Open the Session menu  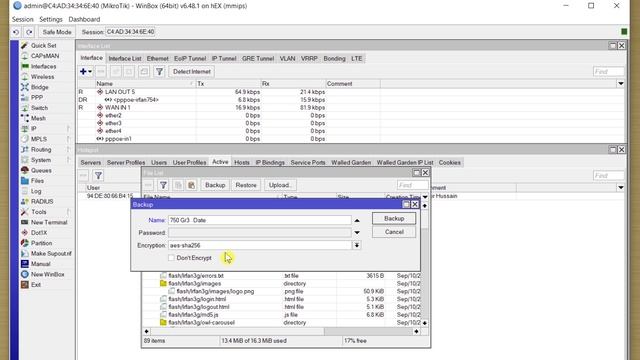coord(22,20)
